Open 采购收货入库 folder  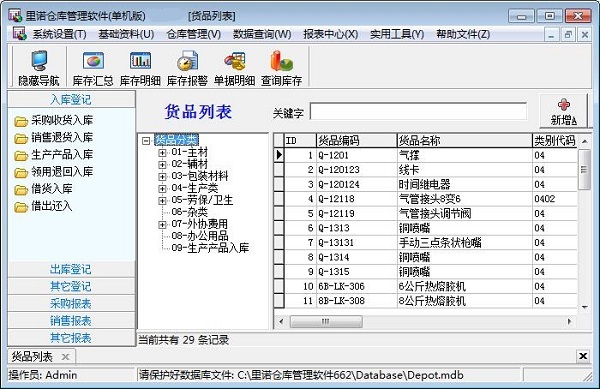click(x=21, y=121)
